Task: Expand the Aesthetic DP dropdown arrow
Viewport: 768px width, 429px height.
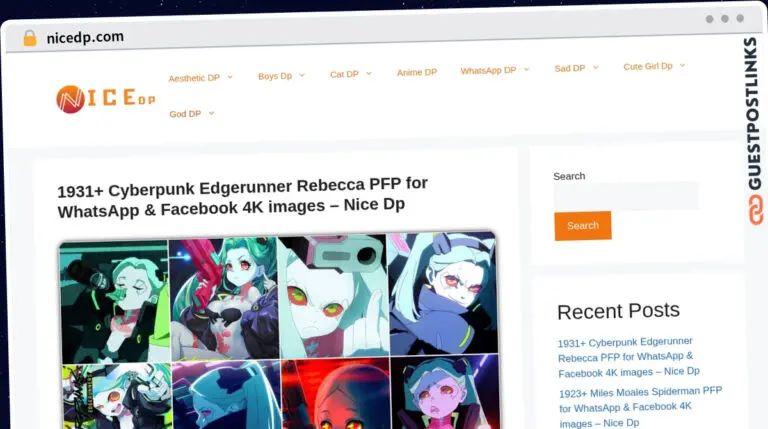Action: [x=230, y=76]
